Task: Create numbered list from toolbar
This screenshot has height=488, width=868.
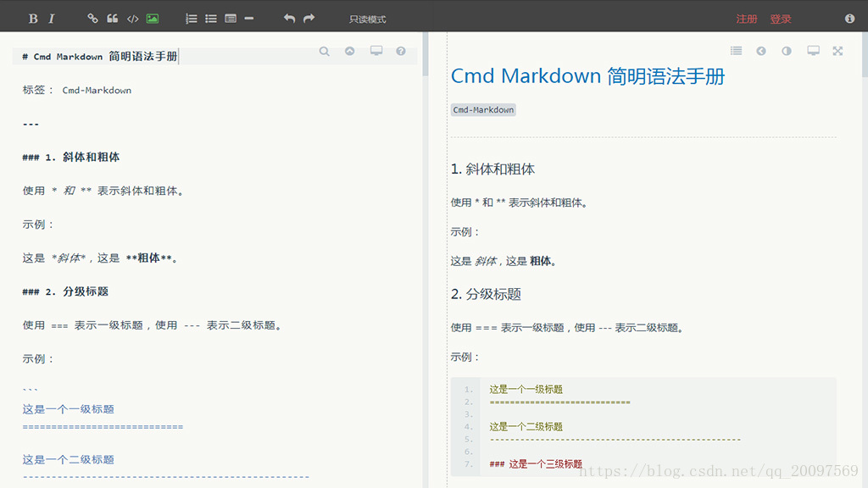Action: click(192, 19)
